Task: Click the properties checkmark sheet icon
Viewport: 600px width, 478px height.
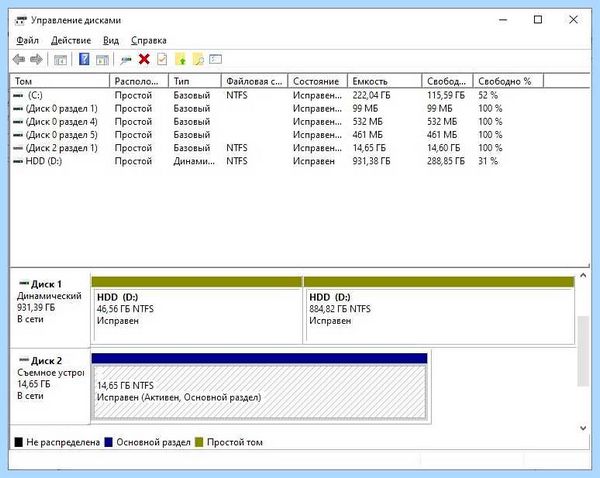Action: click(x=162, y=59)
